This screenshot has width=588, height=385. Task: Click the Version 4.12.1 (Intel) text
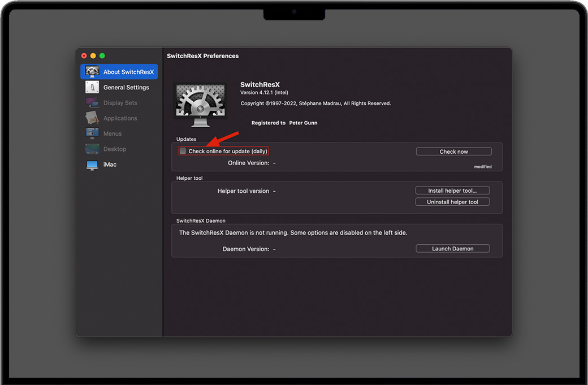click(264, 93)
